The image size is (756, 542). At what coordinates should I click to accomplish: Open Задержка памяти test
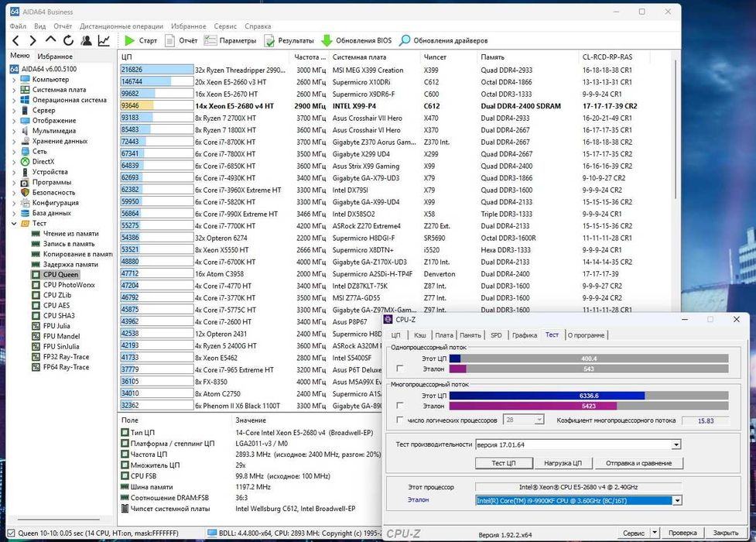click(x=70, y=264)
